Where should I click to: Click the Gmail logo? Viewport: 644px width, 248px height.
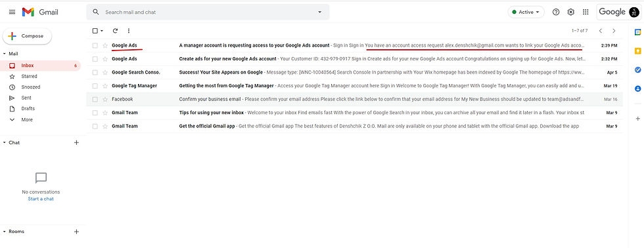[40, 12]
